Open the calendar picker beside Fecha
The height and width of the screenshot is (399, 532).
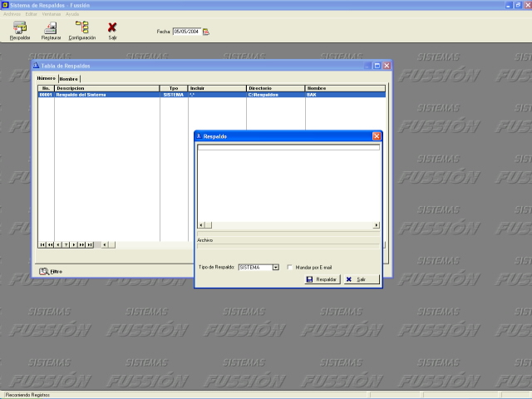pos(206,32)
